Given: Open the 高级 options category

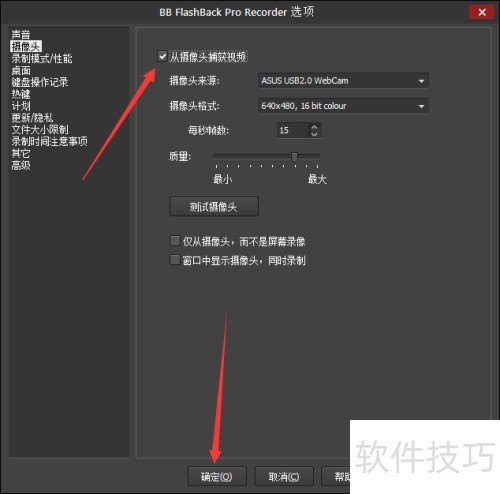Looking at the screenshot, I should point(21,165).
